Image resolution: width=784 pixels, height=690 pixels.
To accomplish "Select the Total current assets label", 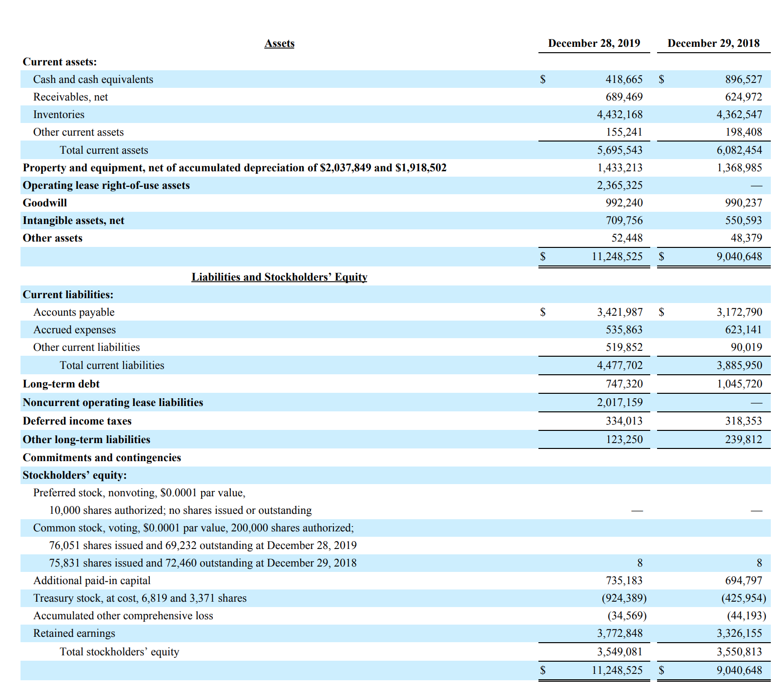I will click(x=104, y=150).
